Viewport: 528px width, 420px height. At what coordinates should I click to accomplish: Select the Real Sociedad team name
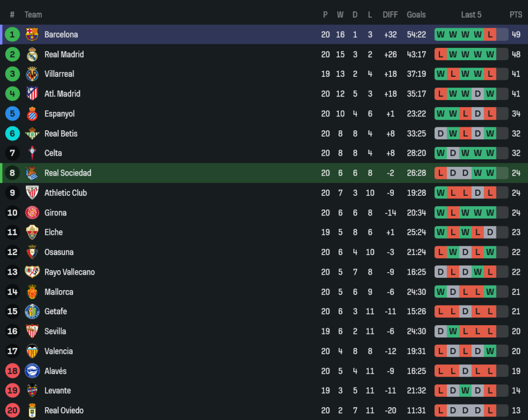[68, 173]
